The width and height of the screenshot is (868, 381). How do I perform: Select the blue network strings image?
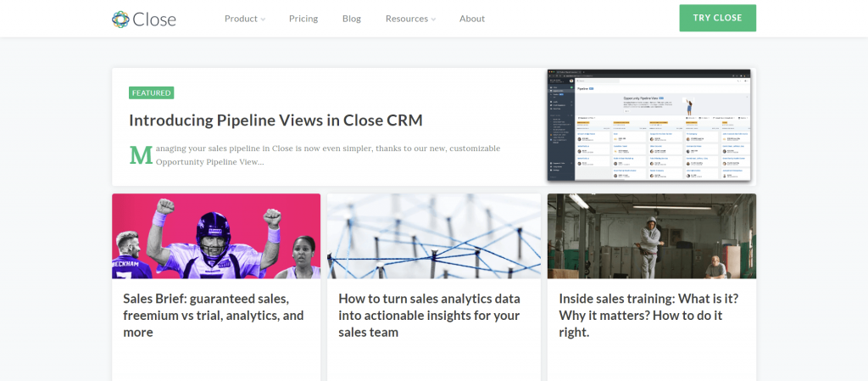434,236
